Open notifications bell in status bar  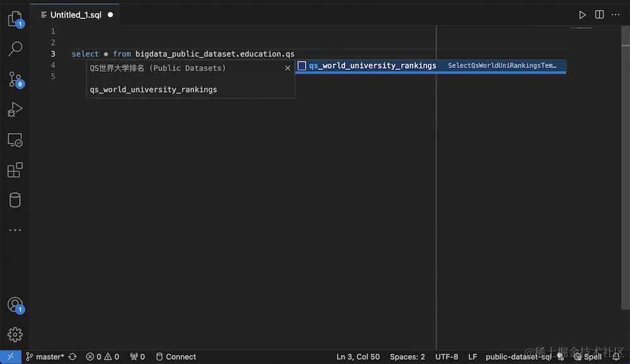point(616,357)
